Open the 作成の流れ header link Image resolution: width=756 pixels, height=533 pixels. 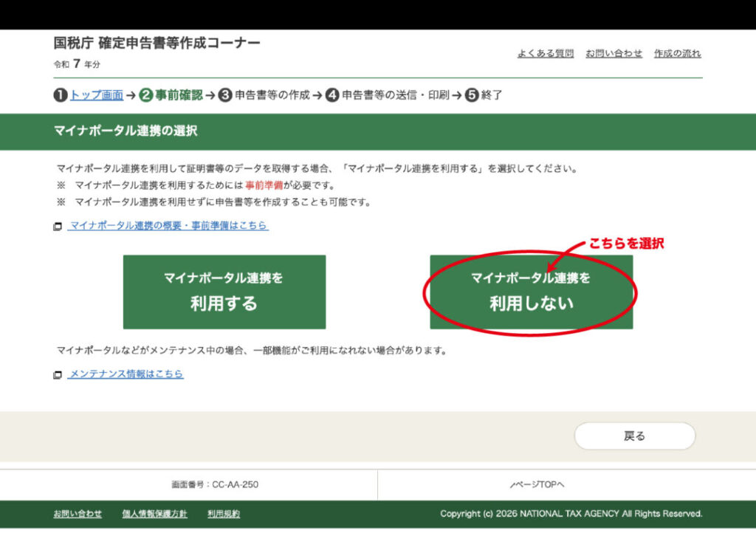pos(677,54)
